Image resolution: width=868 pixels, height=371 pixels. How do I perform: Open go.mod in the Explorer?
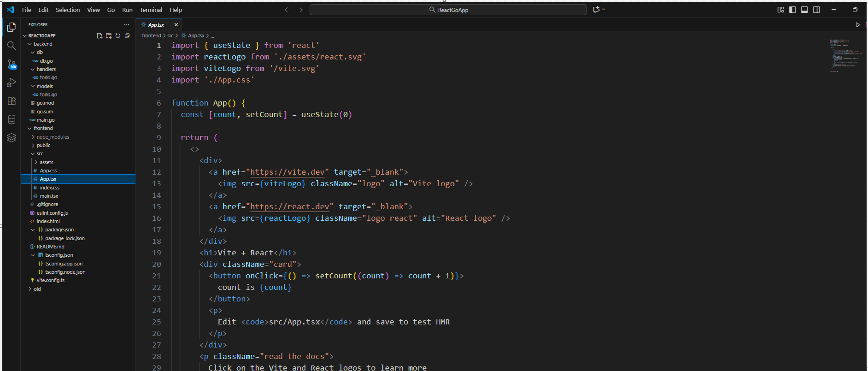[x=45, y=103]
